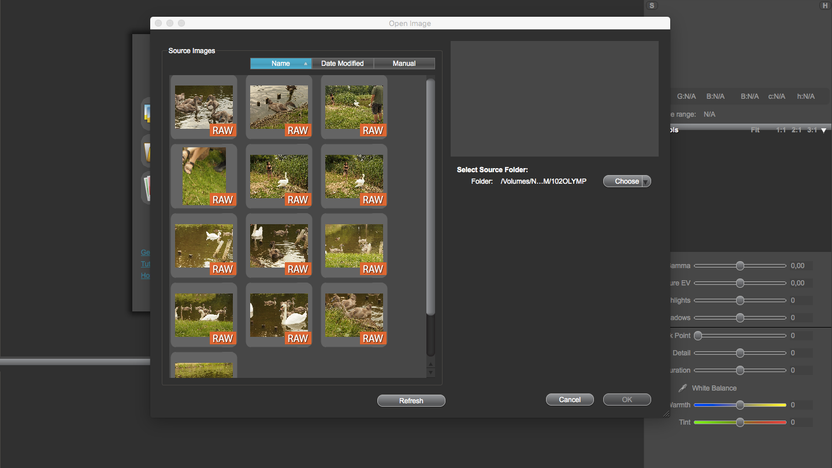Set zoom to Fit in background panel

pos(755,130)
